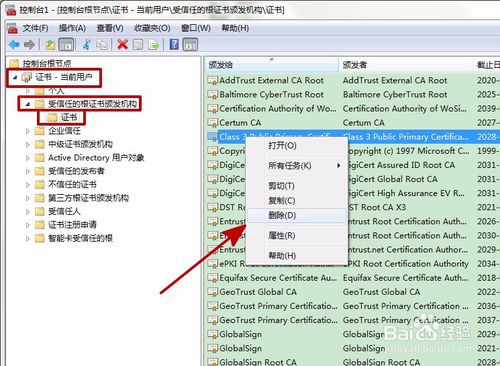Click the 不信任的证书 folder icon
Image resolution: width=500 pixels, height=366 pixels.
click(40, 184)
